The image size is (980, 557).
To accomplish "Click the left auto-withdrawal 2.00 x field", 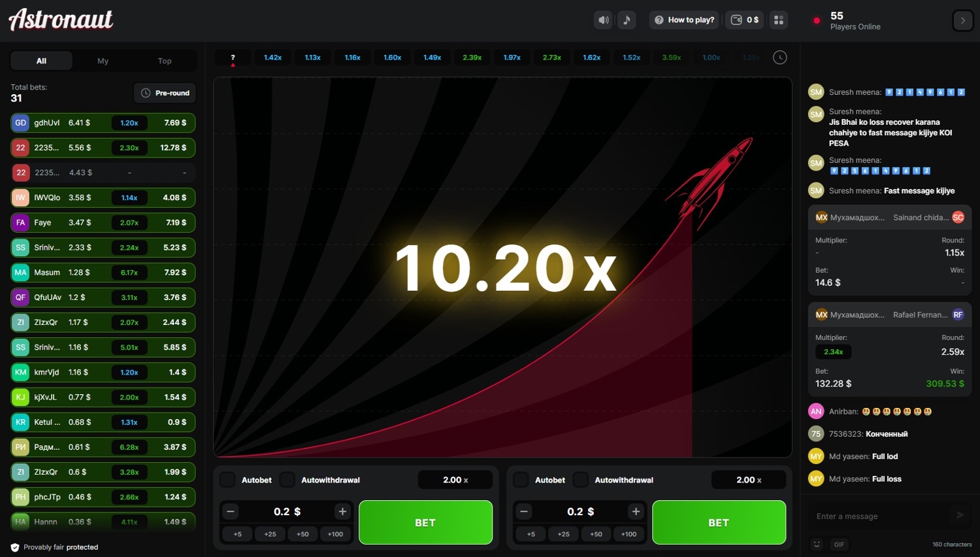I will click(x=455, y=480).
